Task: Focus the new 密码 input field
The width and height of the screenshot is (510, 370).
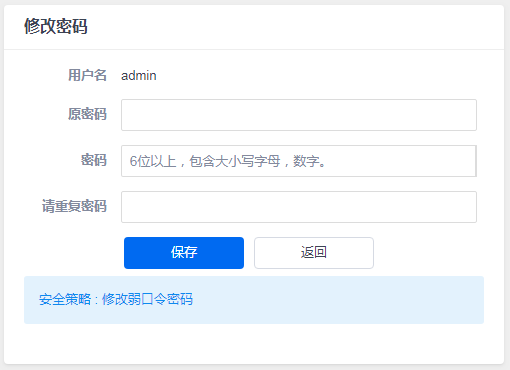Action: point(299,161)
